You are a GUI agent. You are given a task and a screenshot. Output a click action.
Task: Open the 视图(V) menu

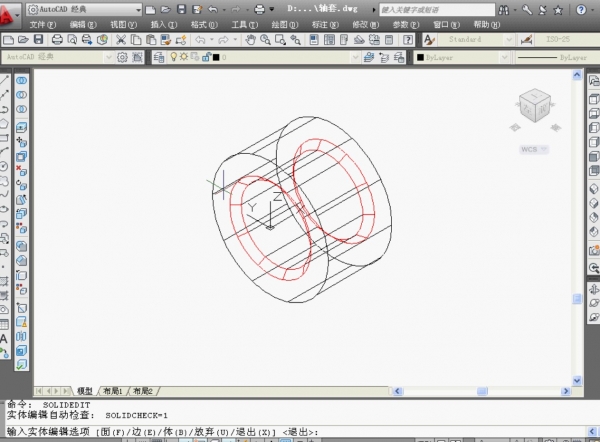click(x=123, y=25)
